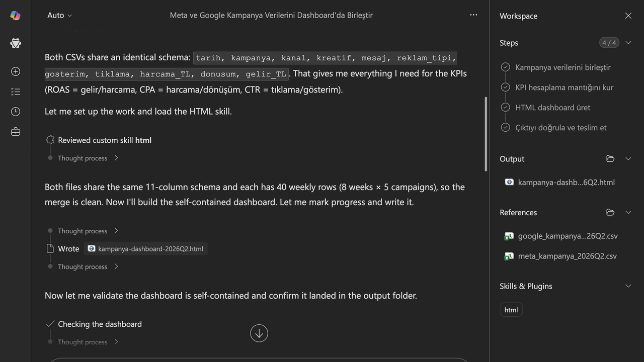644x362 pixels.
Task: Open the history clock icon in sidebar
Action: tap(16, 112)
